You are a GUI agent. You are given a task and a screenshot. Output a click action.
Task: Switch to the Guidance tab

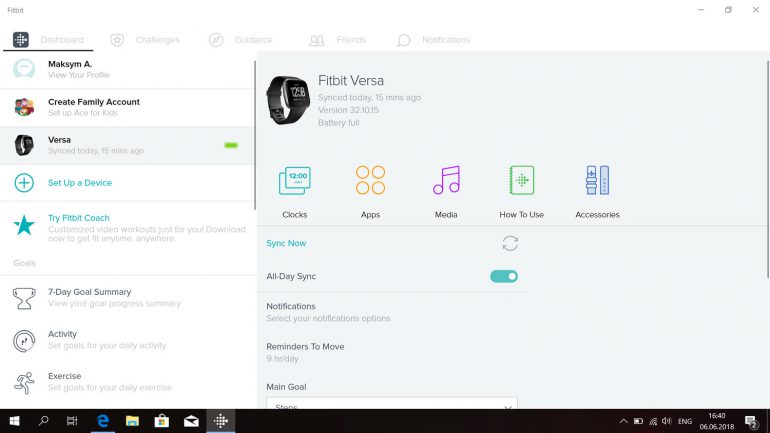[241, 40]
